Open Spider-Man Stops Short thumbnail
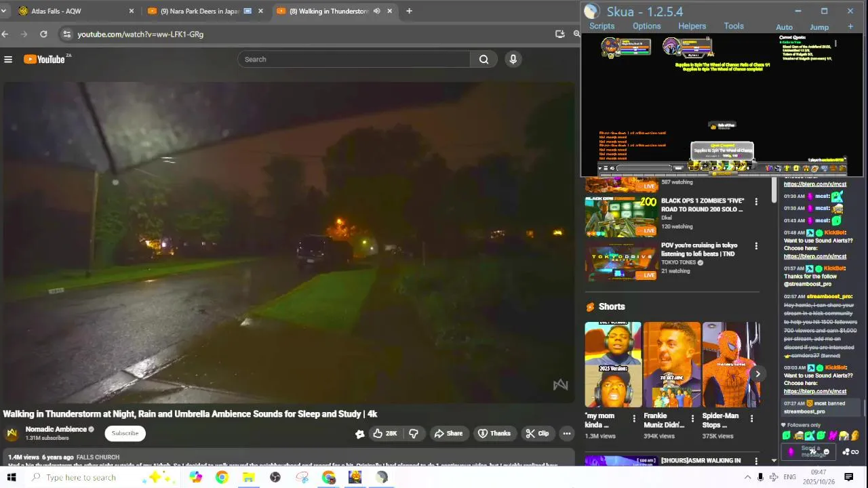This screenshot has height=488, width=868. (731, 365)
